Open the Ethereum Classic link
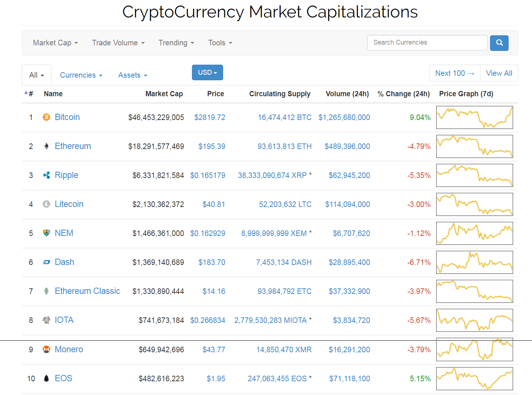 pyautogui.click(x=87, y=291)
